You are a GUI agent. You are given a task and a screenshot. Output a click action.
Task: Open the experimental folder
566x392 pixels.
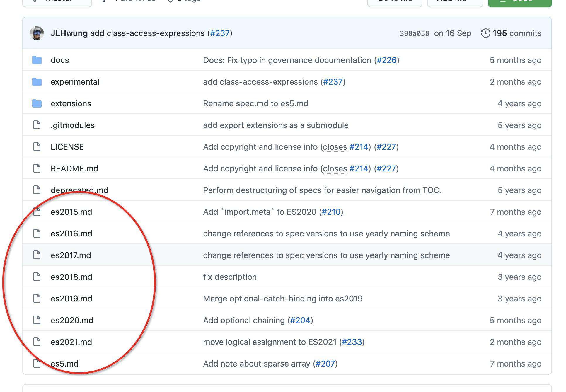point(75,82)
